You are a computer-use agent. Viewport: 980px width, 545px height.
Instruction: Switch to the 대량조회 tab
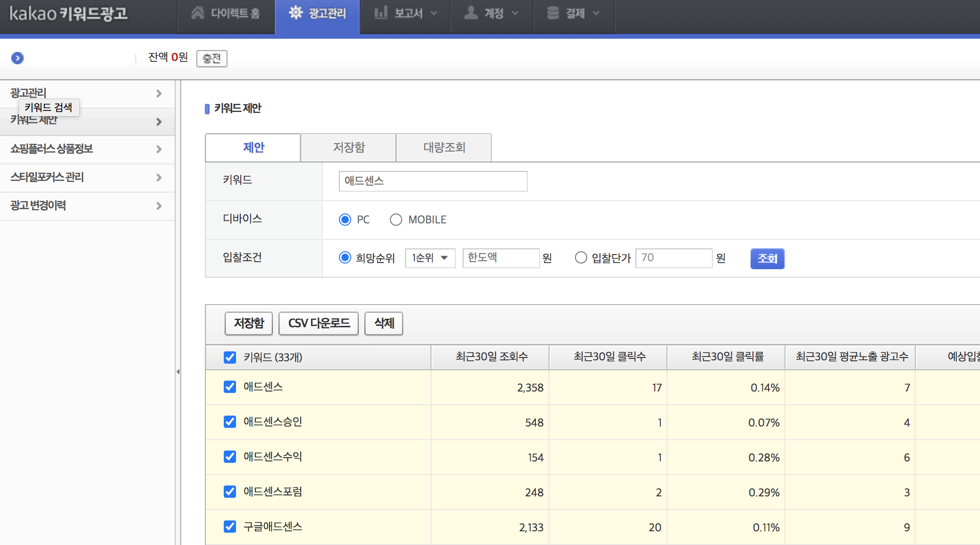444,147
